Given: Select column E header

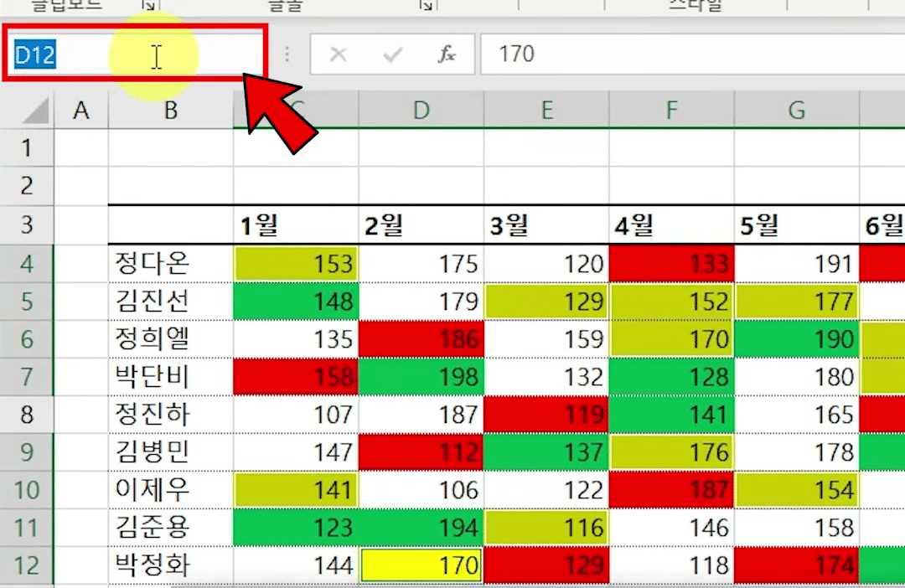Looking at the screenshot, I should pyautogui.click(x=546, y=110).
